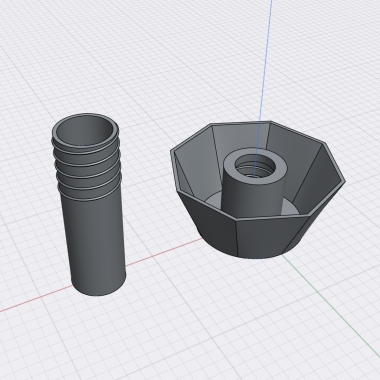
Task: Click the inner floor of the bowl
Action: [213, 199]
